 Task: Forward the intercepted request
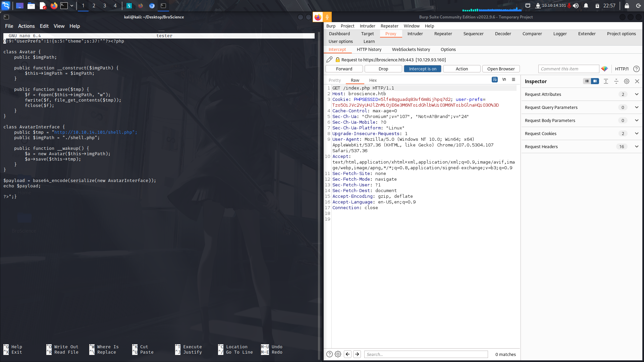[x=344, y=68]
